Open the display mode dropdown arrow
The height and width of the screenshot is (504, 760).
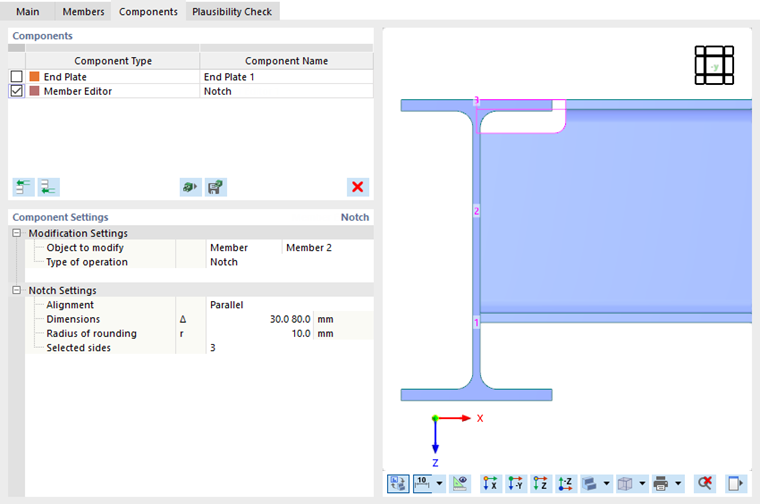point(606,484)
